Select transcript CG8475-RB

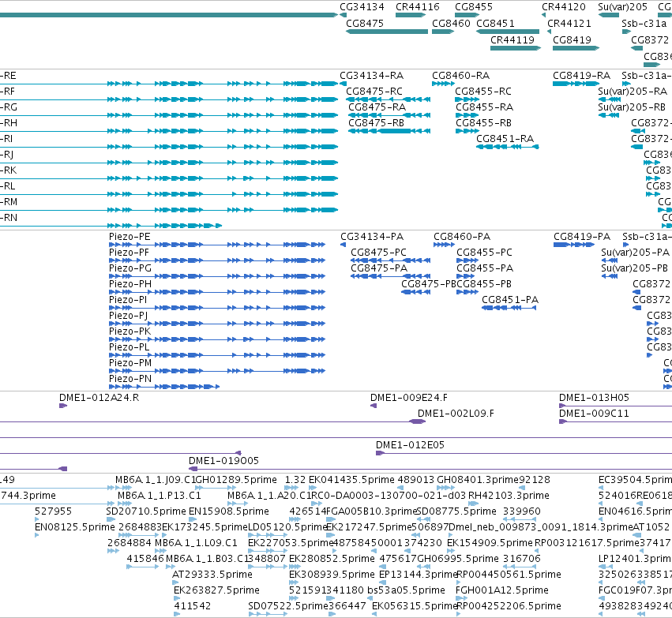[x=377, y=123]
